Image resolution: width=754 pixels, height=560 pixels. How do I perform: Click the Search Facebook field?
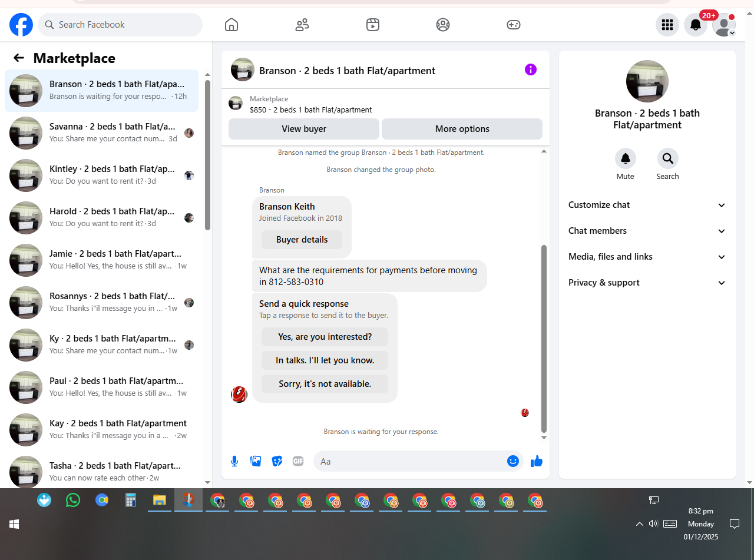120,25
